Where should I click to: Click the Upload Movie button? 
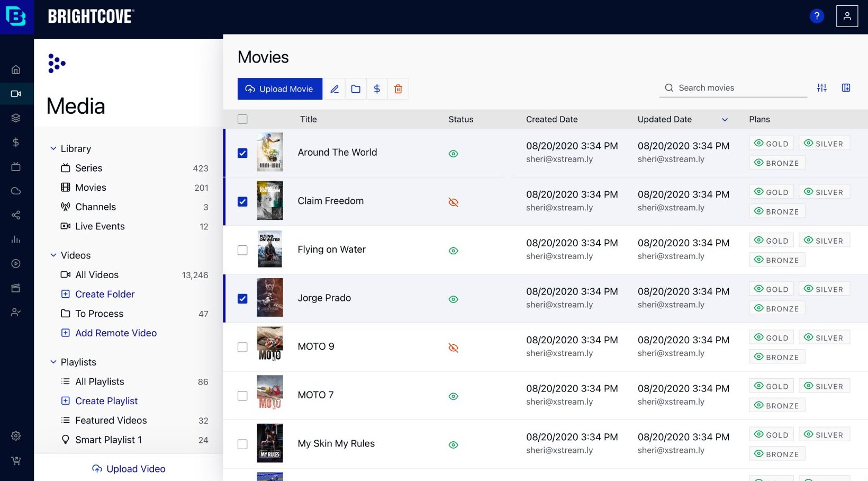point(280,89)
